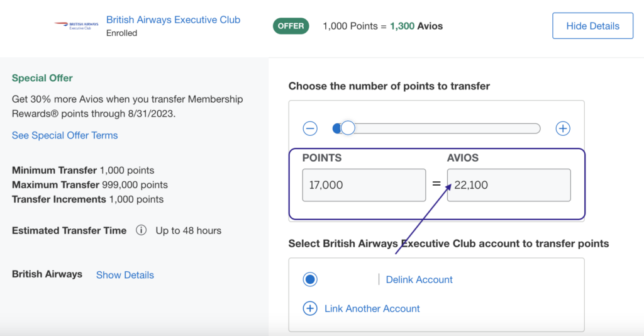The height and width of the screenshot is (336, 644).
Task: Hide Details of the transfer partner
Action: coord(592,26)
